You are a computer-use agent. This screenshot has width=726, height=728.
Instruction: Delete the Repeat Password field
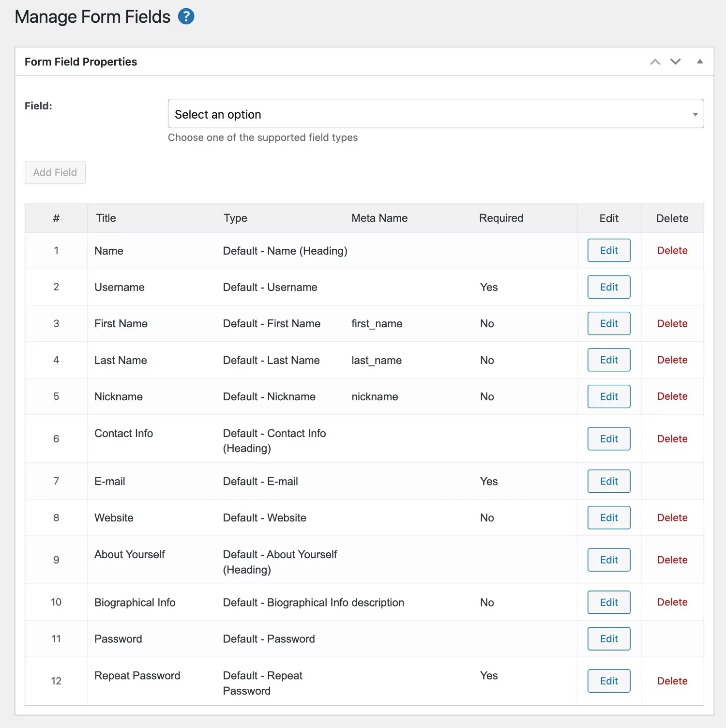click(x=672, y=681)
